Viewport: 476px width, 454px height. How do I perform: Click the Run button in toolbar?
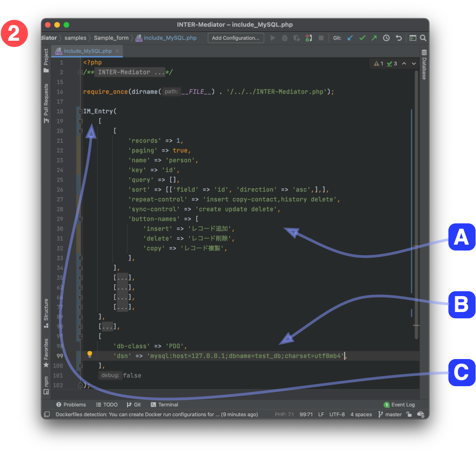coord(272,38)
